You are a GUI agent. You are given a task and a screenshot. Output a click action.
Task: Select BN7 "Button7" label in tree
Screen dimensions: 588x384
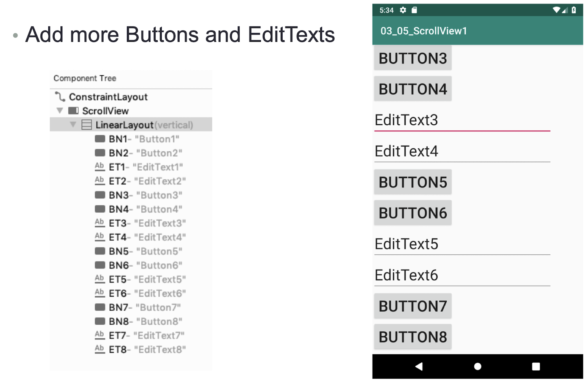coord(145,307)
